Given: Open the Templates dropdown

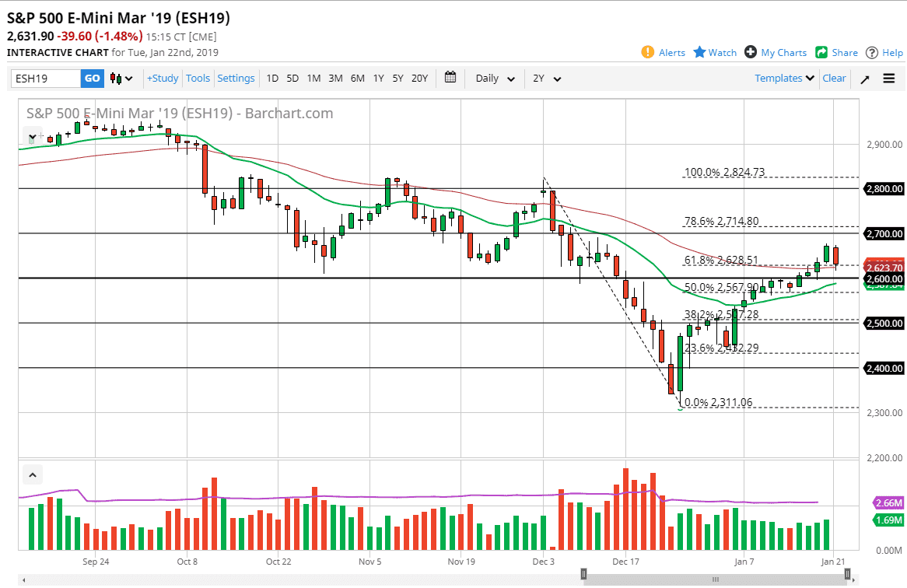Looking at the screenshot, I should click(782, 78).
